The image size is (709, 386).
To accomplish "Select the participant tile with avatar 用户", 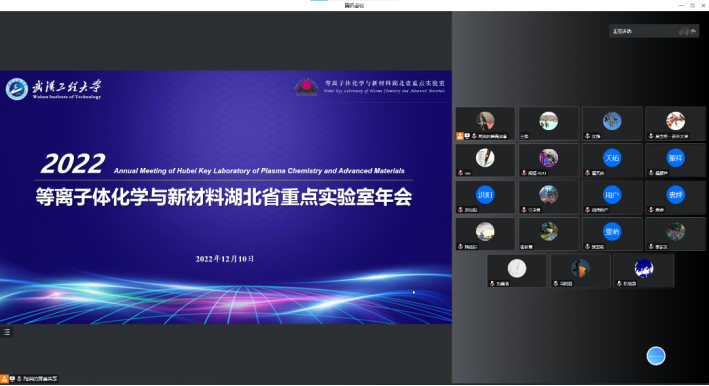I will click(x=612, y=197).
